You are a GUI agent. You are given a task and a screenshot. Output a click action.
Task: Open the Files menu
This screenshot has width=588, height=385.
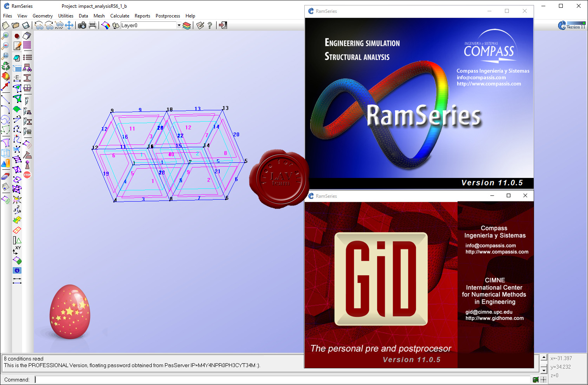click(x=7, y=16)
